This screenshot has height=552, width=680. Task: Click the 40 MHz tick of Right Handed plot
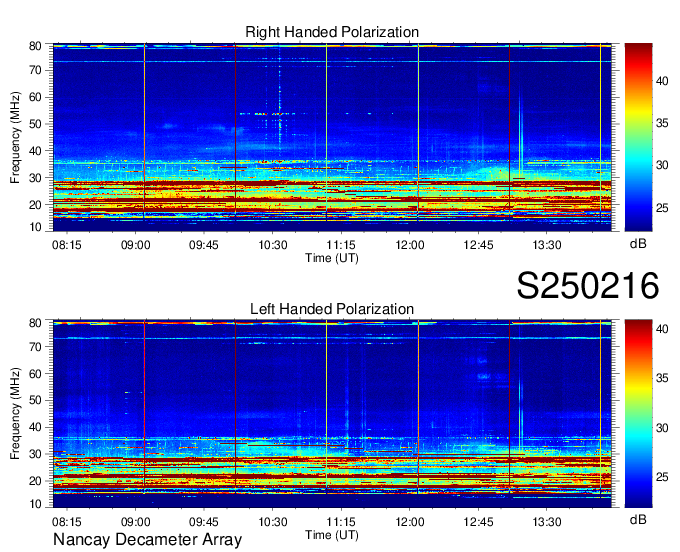[35, 151]
